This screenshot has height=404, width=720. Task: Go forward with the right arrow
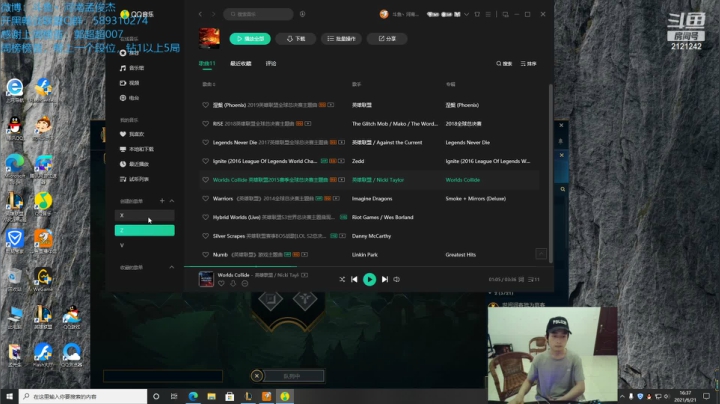213,14
